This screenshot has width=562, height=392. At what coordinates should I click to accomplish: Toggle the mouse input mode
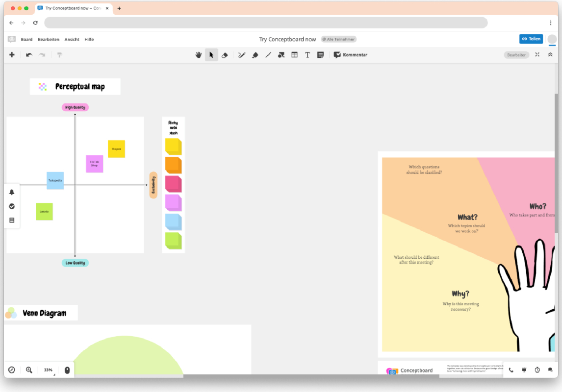tap(67, 370)
